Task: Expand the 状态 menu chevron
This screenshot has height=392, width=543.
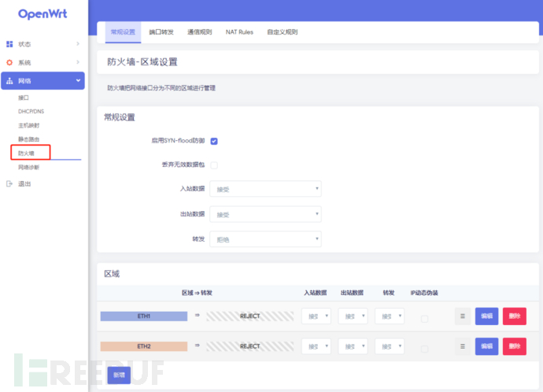Action: pyautogui.click(x=78, y=43)
